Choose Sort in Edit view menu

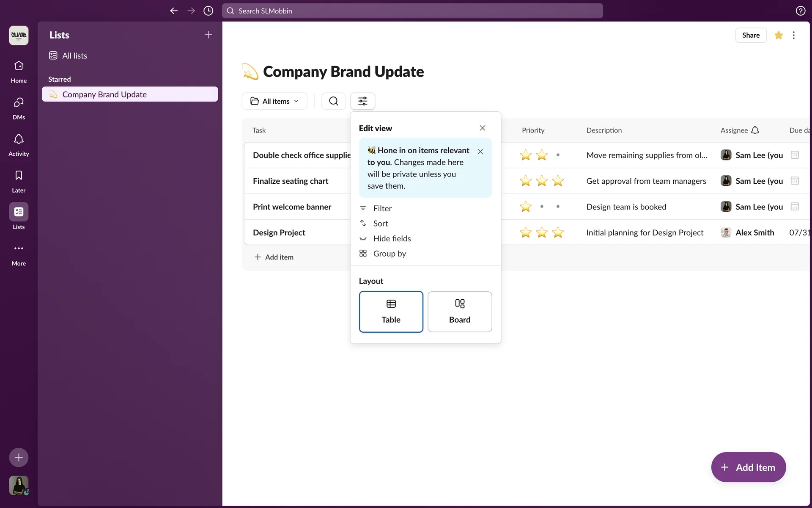click(380, 224)
